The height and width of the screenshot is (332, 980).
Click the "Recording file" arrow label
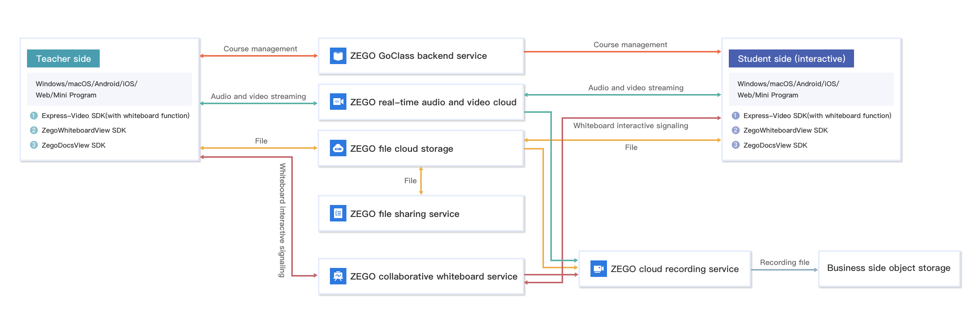tap(784, 262)
